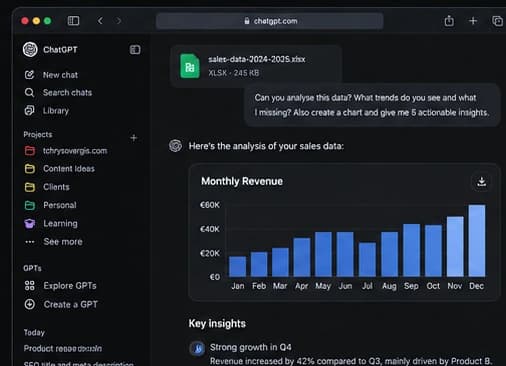Click the New chat pencil icon
This screenshot has width=506, height=366.
pyautogui.click(x=29, y=75)
